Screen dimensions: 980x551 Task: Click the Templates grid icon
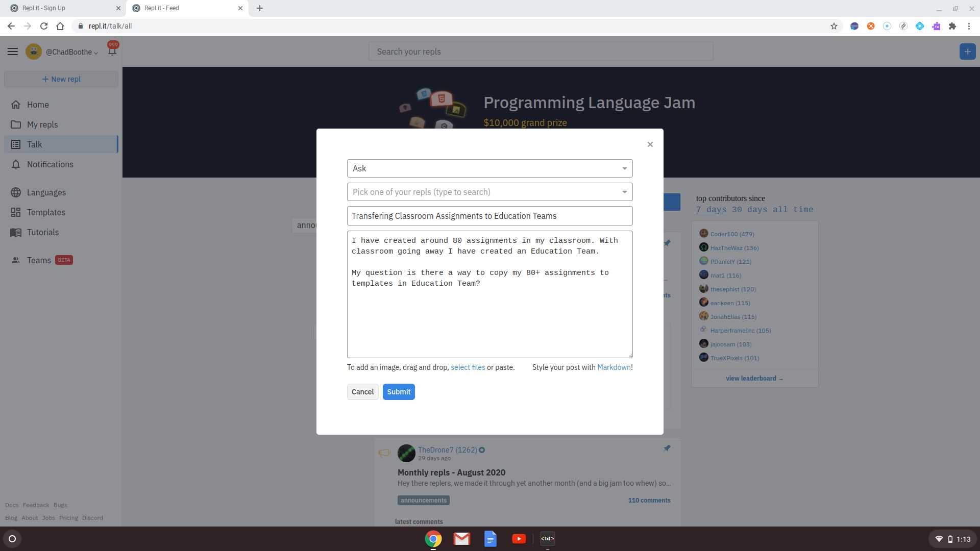point(16,212)
